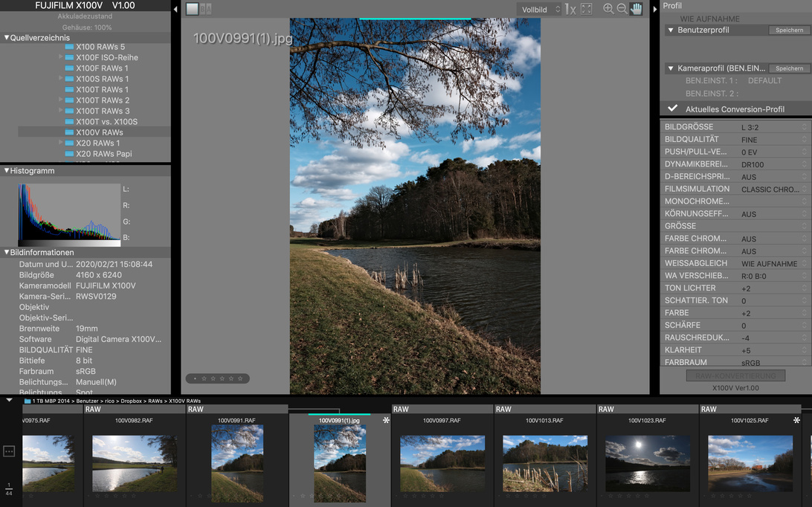Click the fit-to-window icon

[x=587, y=9]
